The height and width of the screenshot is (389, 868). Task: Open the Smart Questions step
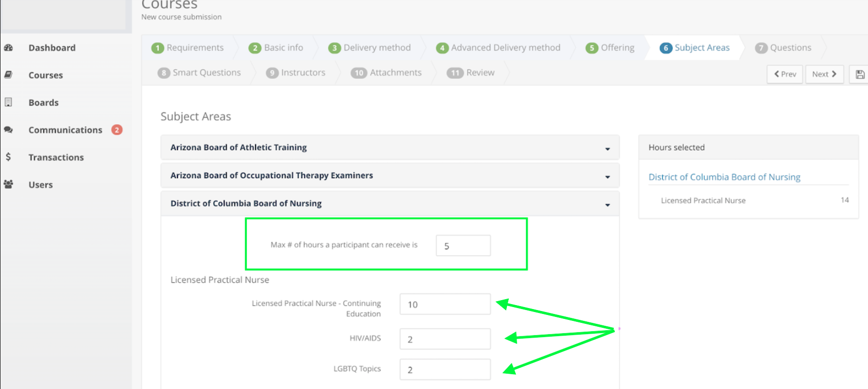click(x=206, y=73)
